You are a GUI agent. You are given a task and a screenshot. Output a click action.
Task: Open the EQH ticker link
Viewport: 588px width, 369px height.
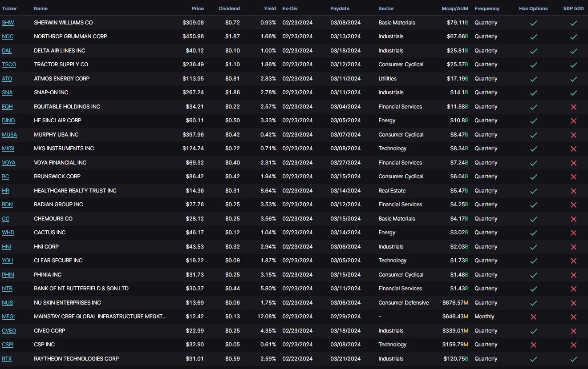pyautogui.click(x=8, y=107)
